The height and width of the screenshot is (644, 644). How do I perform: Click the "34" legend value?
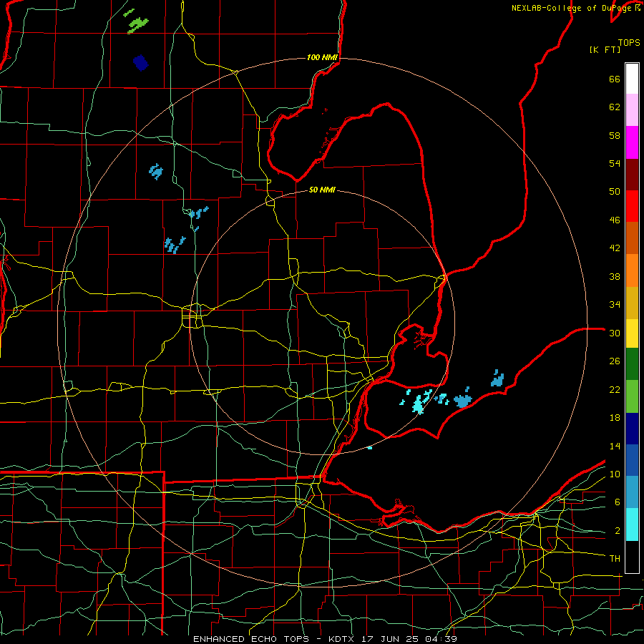[x=615, y=305]
